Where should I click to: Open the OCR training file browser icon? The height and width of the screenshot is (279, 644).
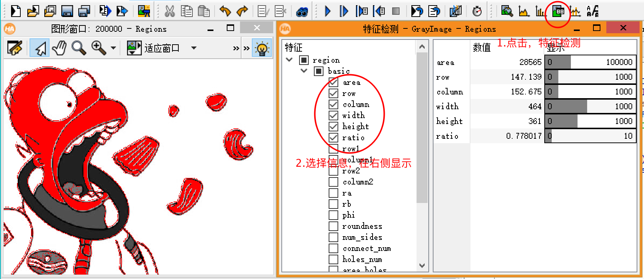(x=593, y=11)
